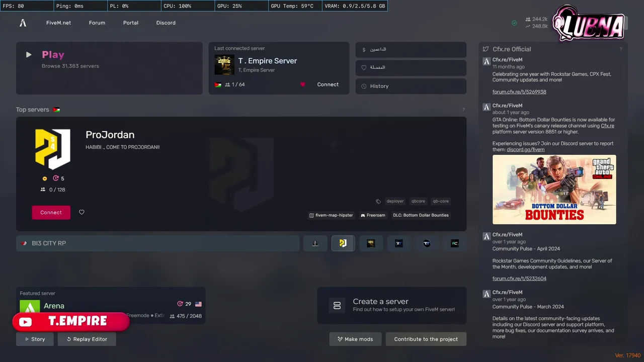Click the players icon next to 0 / 128
Screen dimensions: 644x362
[x=43, y=190]
